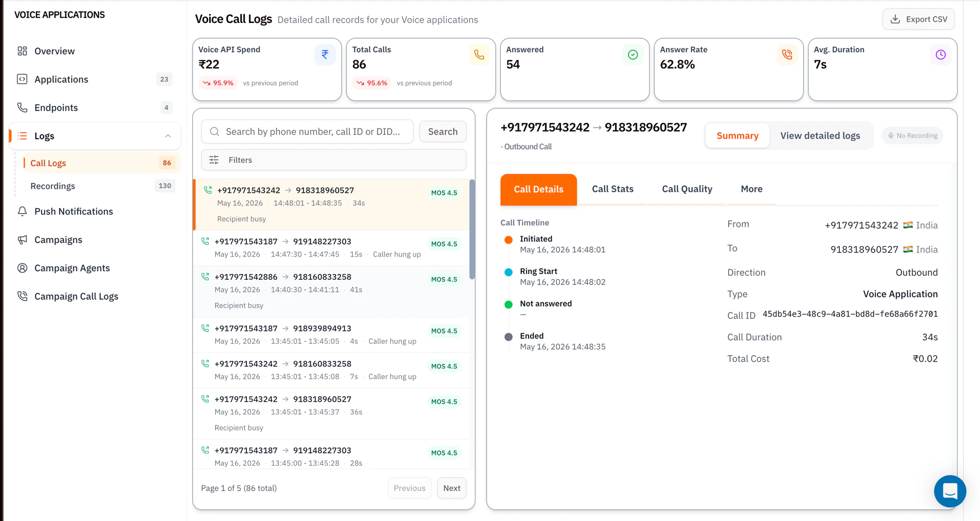This screenshot has width=980, height=521.
Task: Click the phone icon on Total Calls card
Action: (479, 54)
